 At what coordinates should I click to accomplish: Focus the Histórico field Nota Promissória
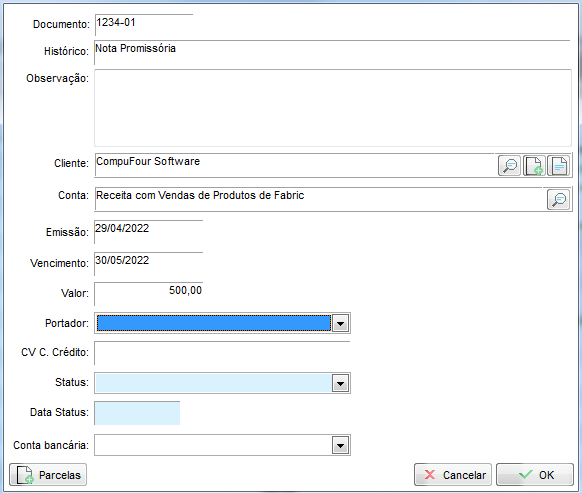coord(332,52)
